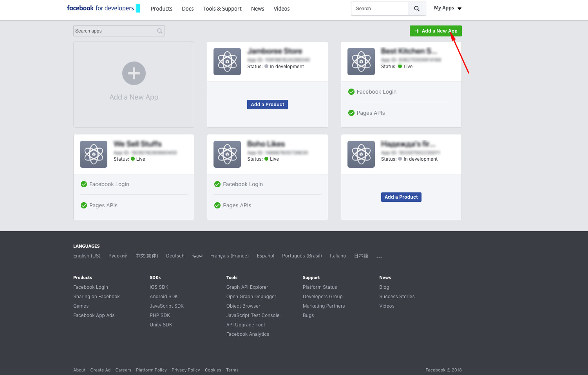Viewport: 588px width, 375px height.
Task: Open the Bugs support link
Action: (308, 315)
